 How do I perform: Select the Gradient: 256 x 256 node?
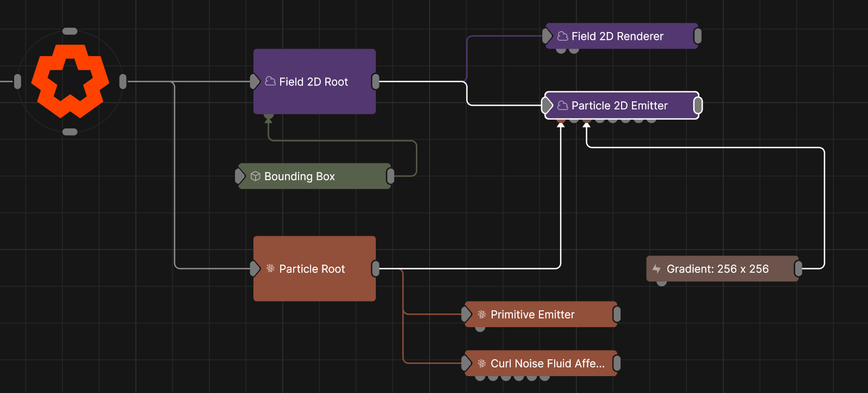coord(722,268)
